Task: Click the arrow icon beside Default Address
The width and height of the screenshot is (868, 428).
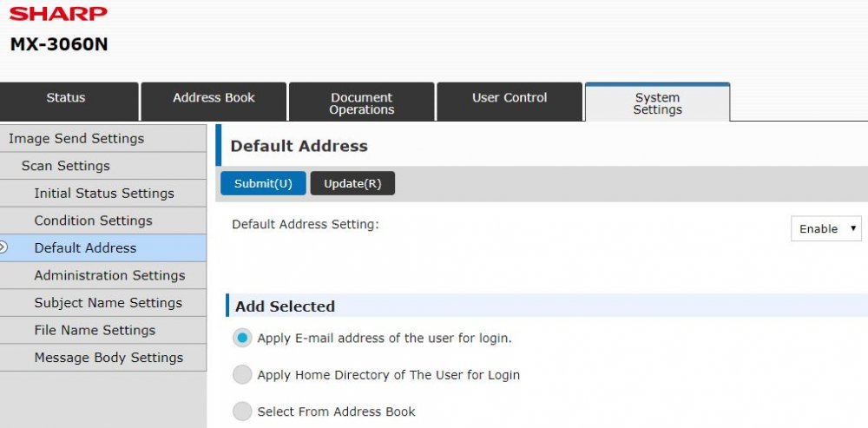Action: click(3, 247)
